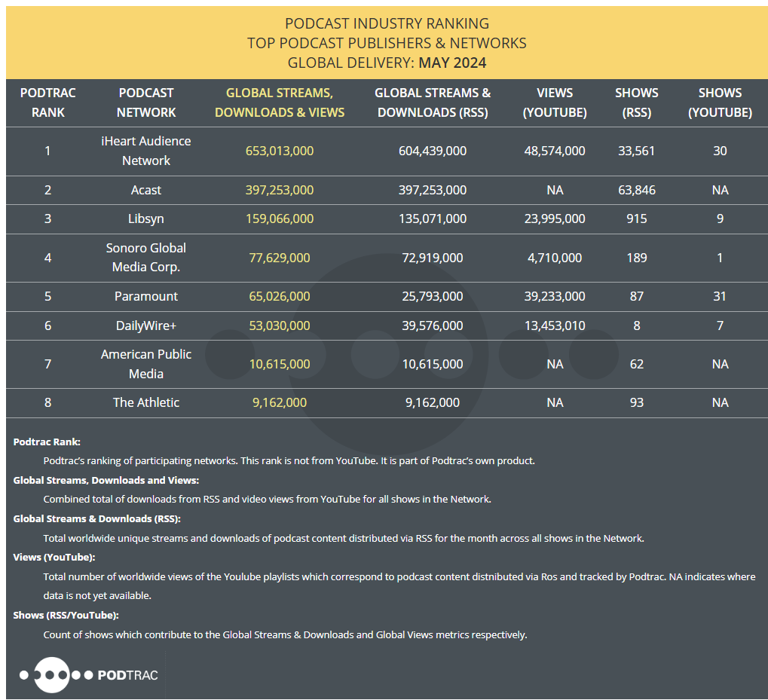Click the MAY 2024 title text

[452, 63]
